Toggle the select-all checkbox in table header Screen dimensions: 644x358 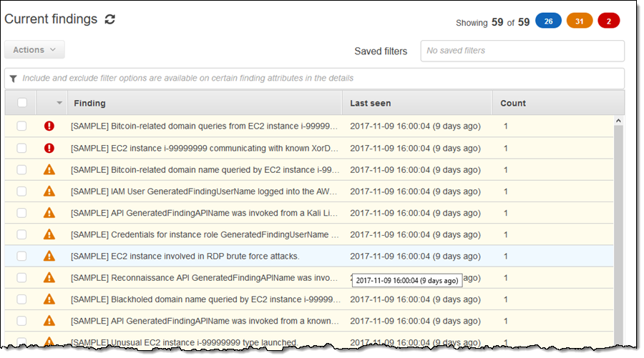tap(22, 103)
